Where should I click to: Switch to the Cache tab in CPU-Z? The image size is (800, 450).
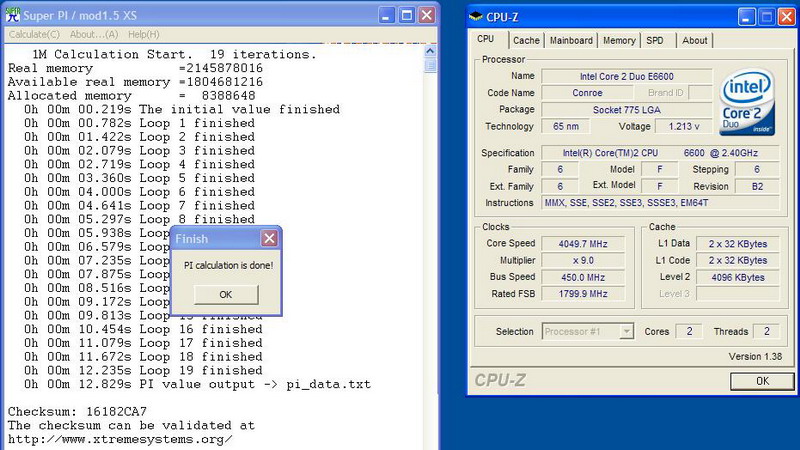[x=526, y=40]
